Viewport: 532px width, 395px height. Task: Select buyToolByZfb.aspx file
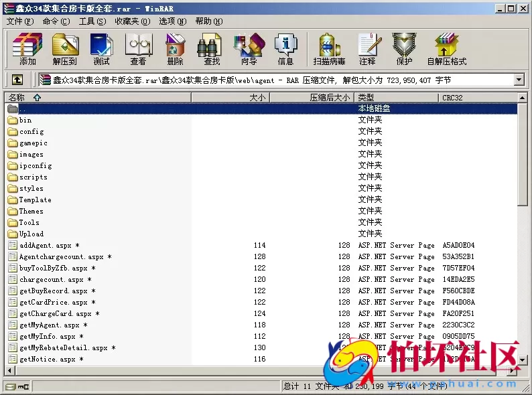(x=52, y=268)
